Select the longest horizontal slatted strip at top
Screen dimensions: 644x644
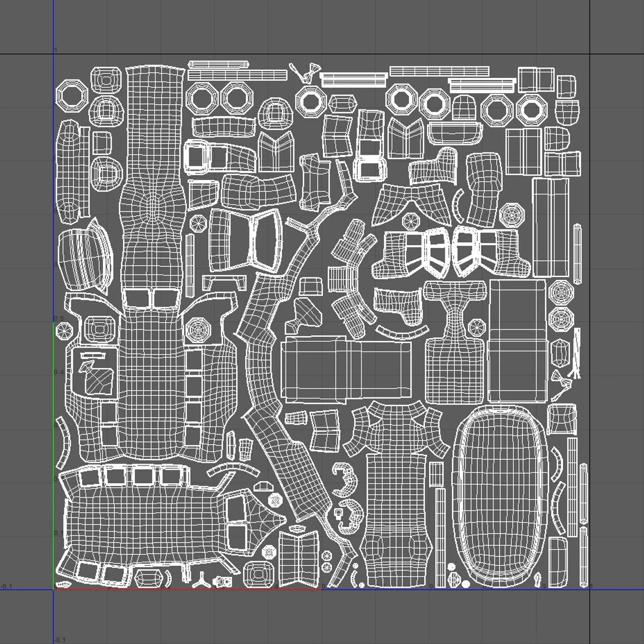(439, 71)
